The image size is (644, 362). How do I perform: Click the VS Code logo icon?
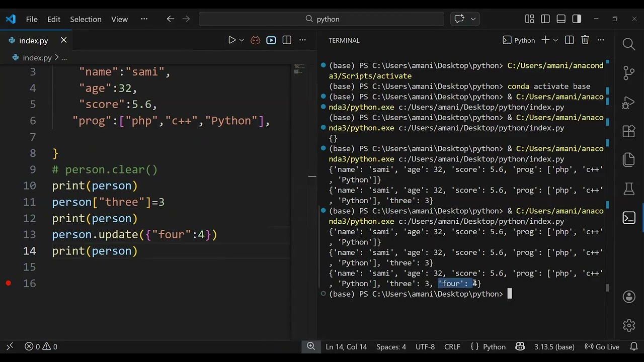[x=11, y=19]
